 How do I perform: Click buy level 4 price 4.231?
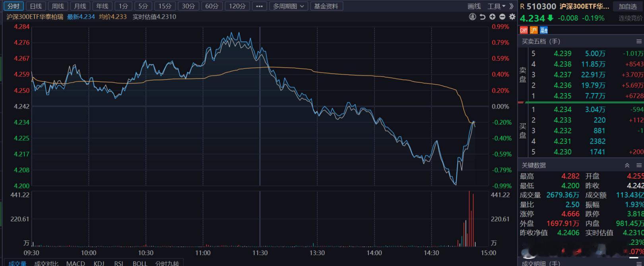click(563, 141)
